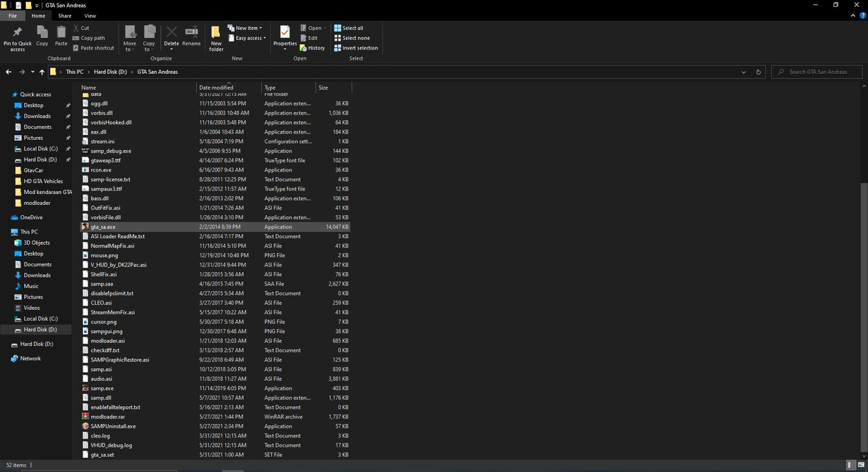The height and width of the screenshot is (472, 868).
Task: Open GtavCar folder in sidebar
Action: coord(33,170)
